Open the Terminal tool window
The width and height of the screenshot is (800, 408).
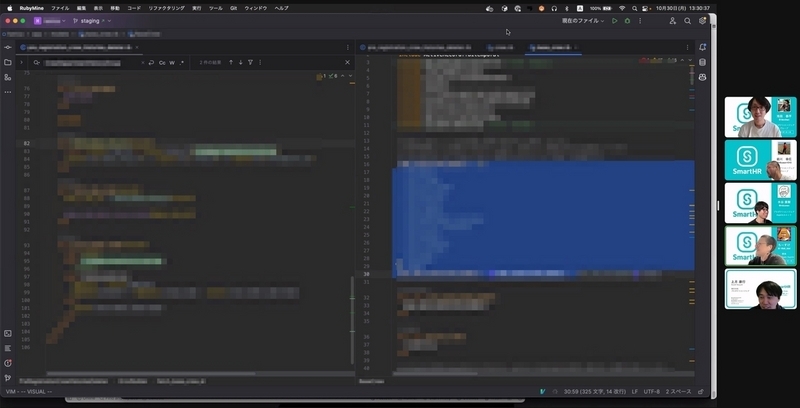pos(7,334)
